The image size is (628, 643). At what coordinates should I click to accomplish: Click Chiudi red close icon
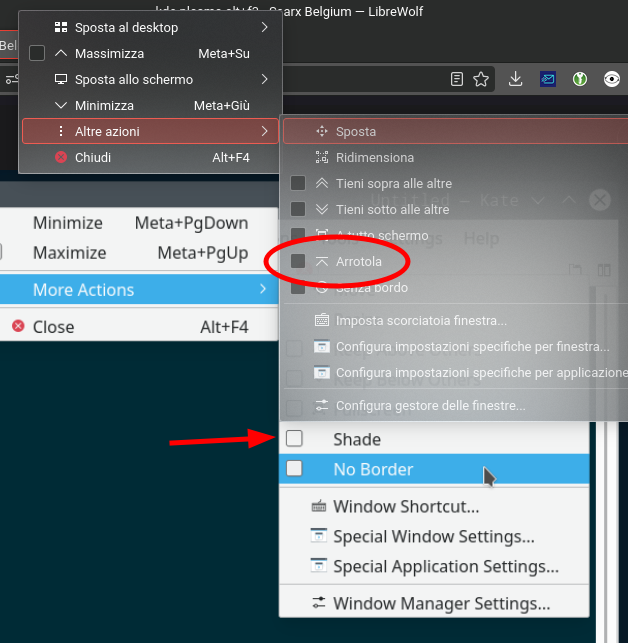click(x=61, y=157)
